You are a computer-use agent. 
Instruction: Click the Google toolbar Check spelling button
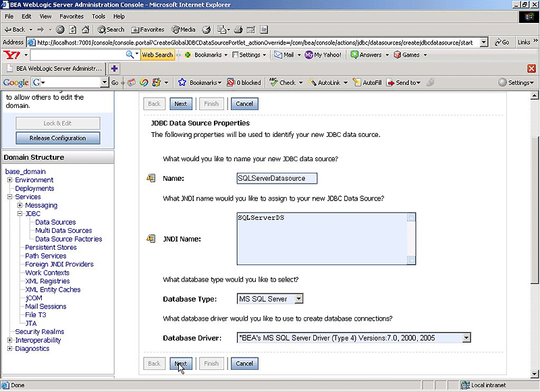(282, 82)
